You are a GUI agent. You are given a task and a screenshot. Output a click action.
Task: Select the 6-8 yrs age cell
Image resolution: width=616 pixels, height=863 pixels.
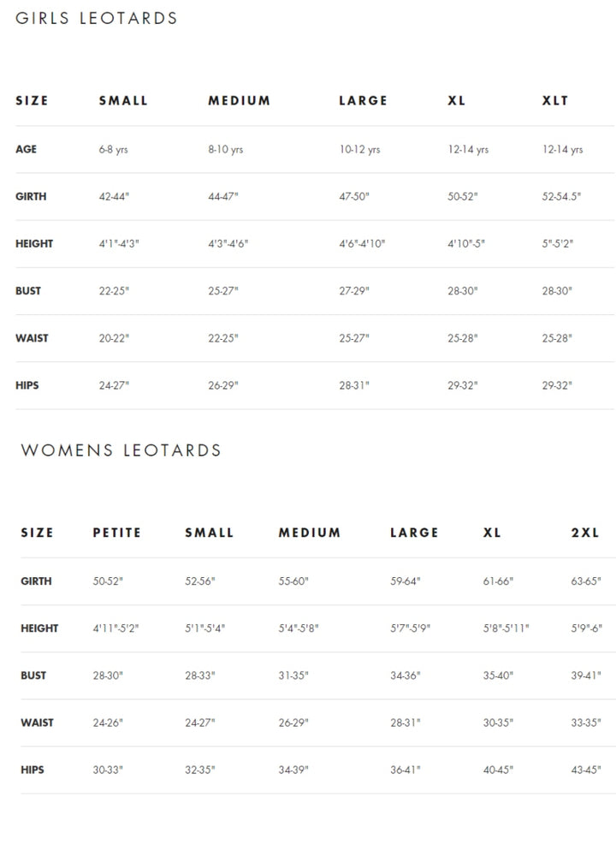click(x=114, y=150)
